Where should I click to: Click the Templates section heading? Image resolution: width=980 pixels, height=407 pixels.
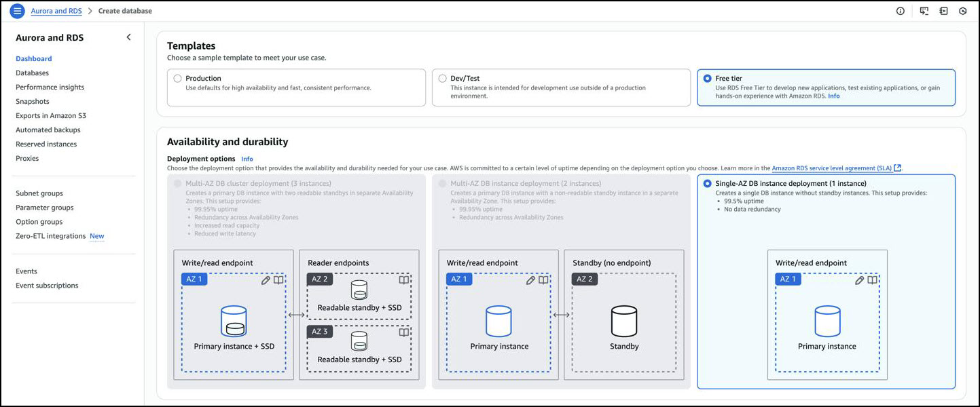(x=192, y=46)
